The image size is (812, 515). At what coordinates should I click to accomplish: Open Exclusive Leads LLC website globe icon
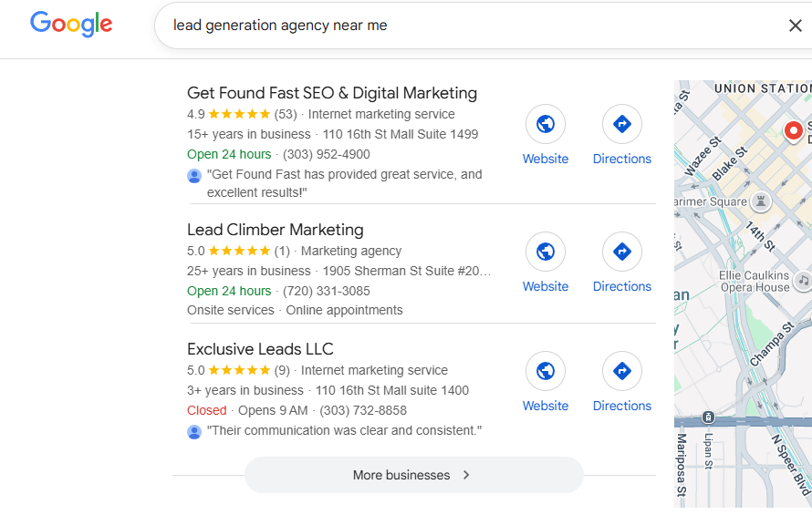coord(546,371)
